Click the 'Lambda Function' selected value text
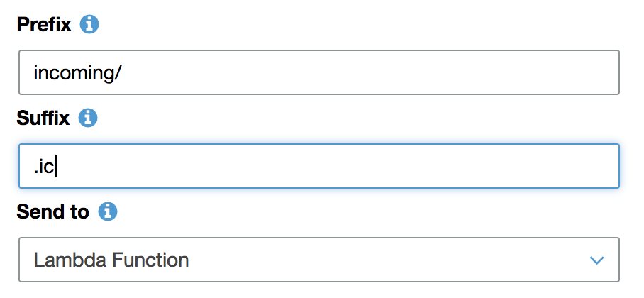This screenshot has height=298, width=644. click(x=111, y=260)
